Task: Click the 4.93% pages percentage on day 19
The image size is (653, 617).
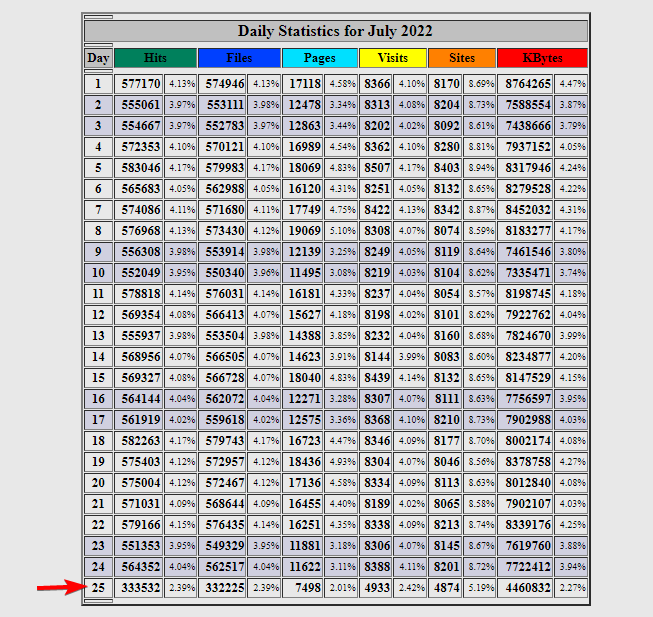Action: click(341, 461)
